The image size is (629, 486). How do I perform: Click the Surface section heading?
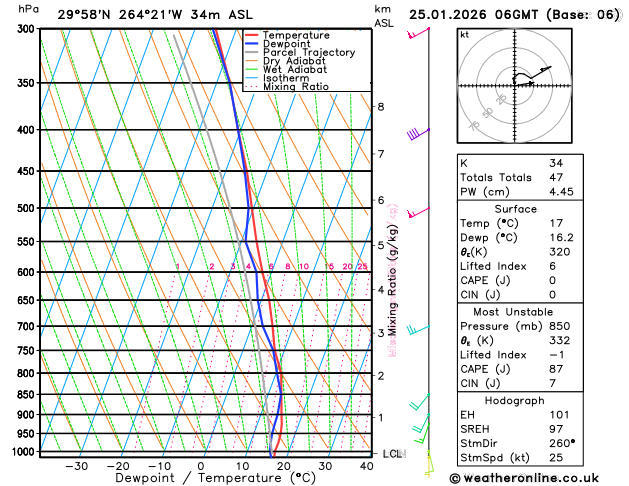pos(515,209)
